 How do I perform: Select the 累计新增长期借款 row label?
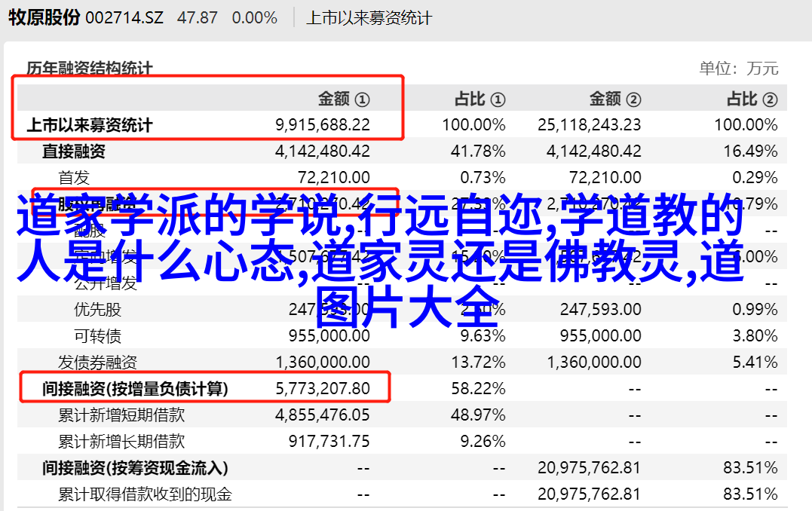coord(121,442)
